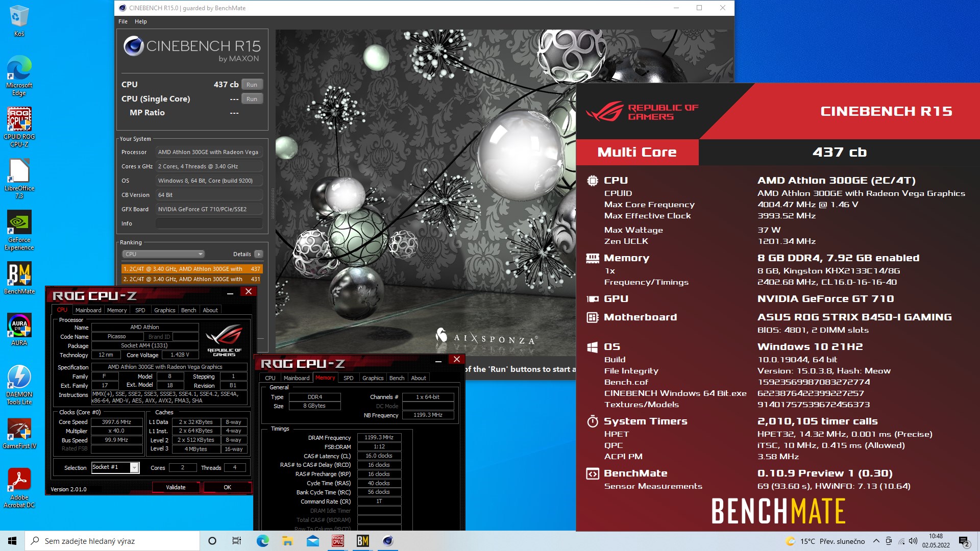Open Socket #1 selection dropdown
The image size is (980, 551).
pos(115,467)
